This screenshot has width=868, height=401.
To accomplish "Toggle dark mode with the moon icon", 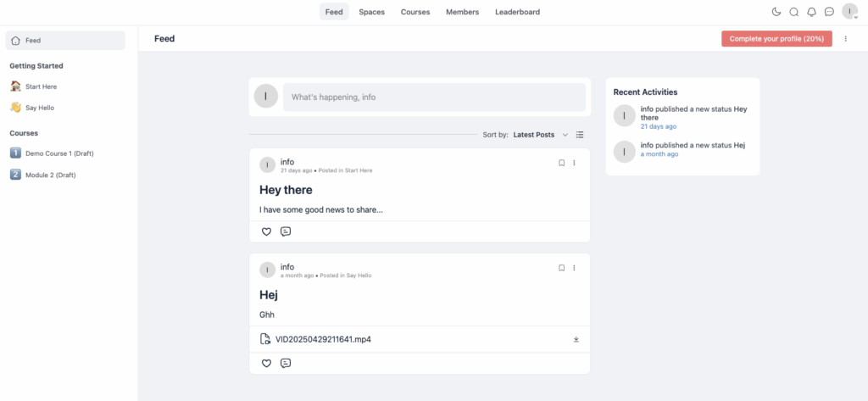I will [x=776, y=12].
